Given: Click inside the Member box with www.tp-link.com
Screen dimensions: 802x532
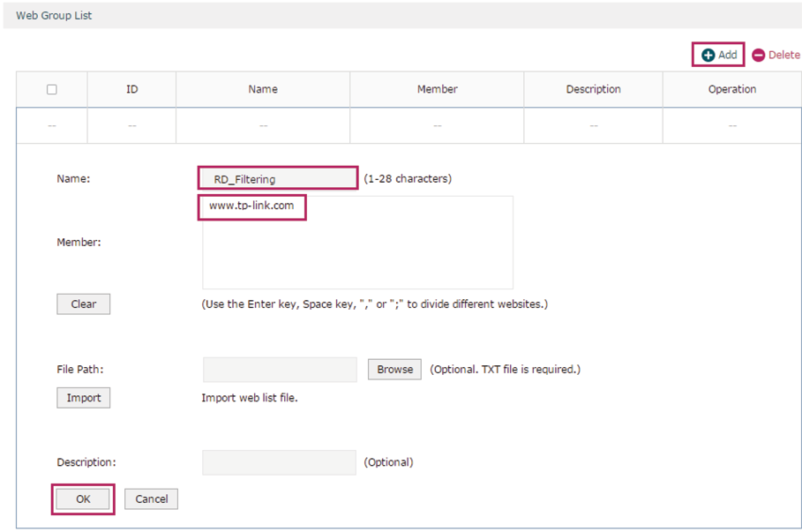Looking at the screenshot, I should pyautogui.click(x=357, y=243).
